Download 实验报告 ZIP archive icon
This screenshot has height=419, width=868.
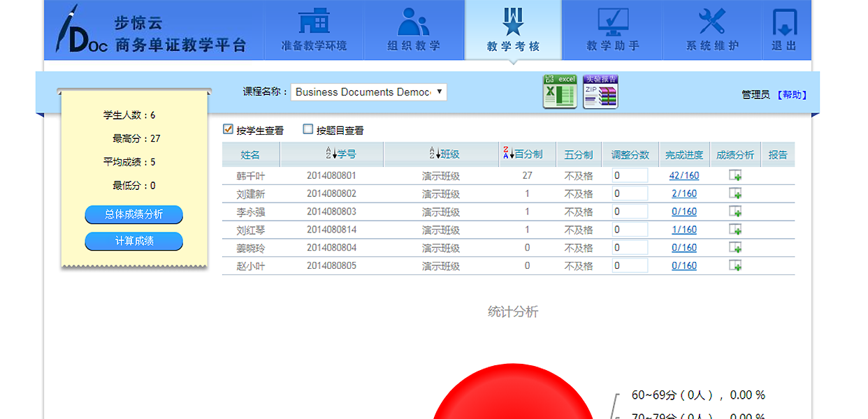pyautogui.click(x=600, y=91)
